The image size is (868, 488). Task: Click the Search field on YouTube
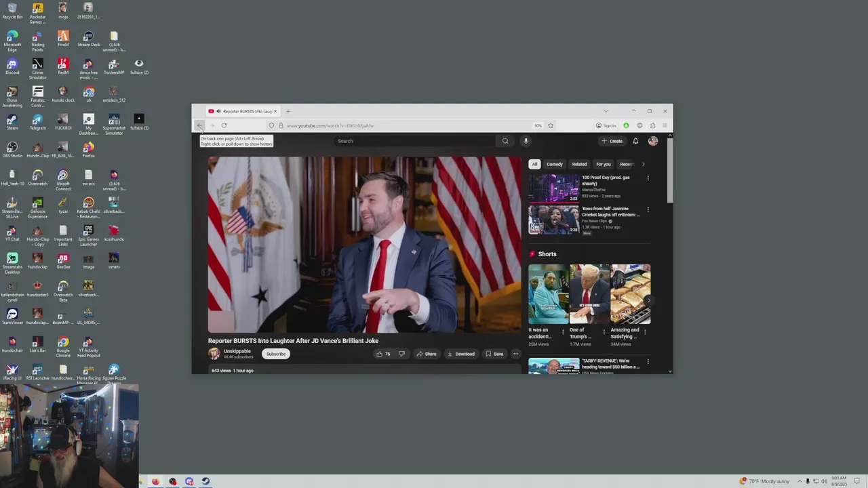point(414,141)
